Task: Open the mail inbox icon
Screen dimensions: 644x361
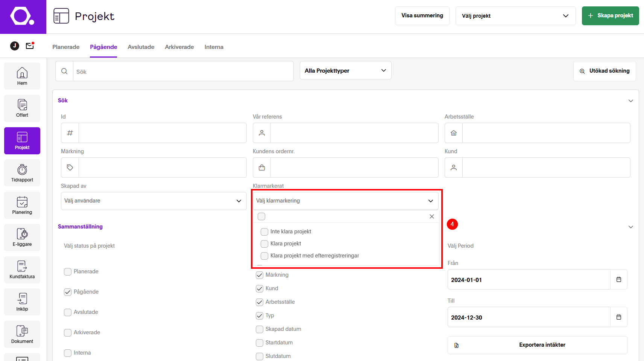Action: coord(30,46)
